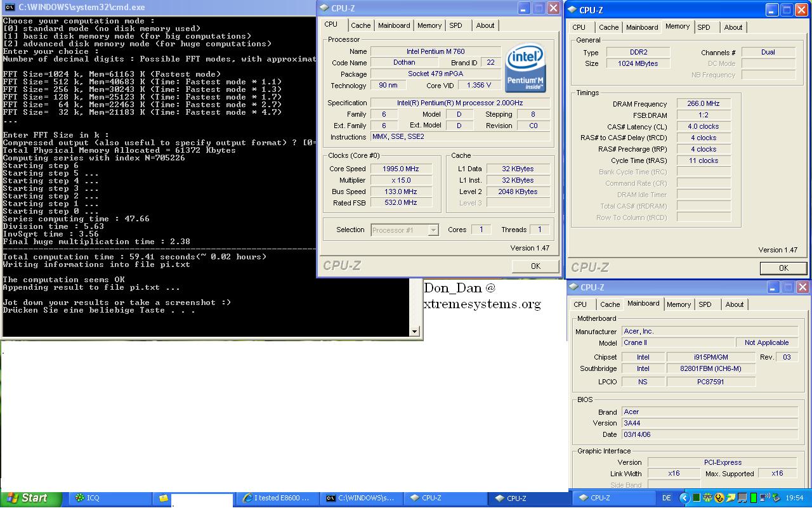The image size is (812, 520).
Task: Click the Chipset value i915PM/GM
Action: [x=711, y=357]
